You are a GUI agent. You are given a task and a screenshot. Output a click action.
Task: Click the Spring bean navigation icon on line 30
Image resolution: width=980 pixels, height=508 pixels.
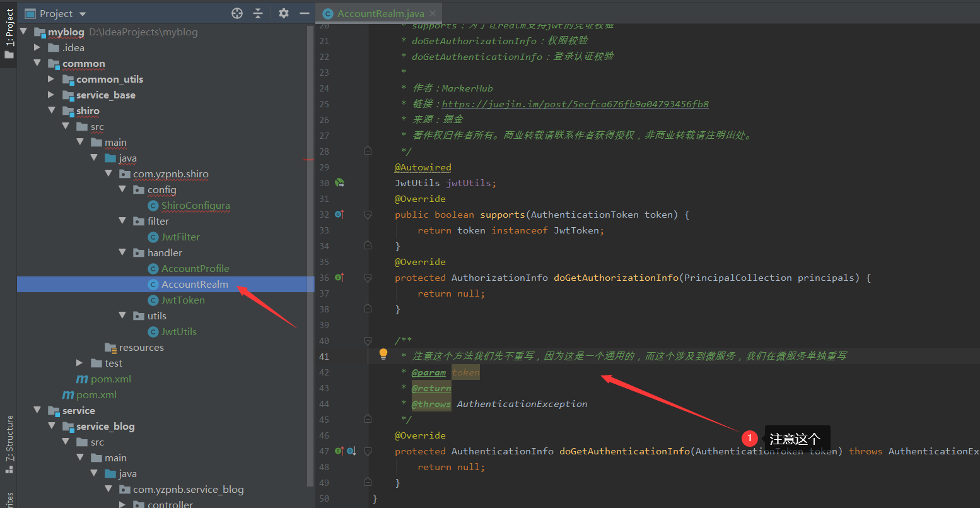click(339, 182)
